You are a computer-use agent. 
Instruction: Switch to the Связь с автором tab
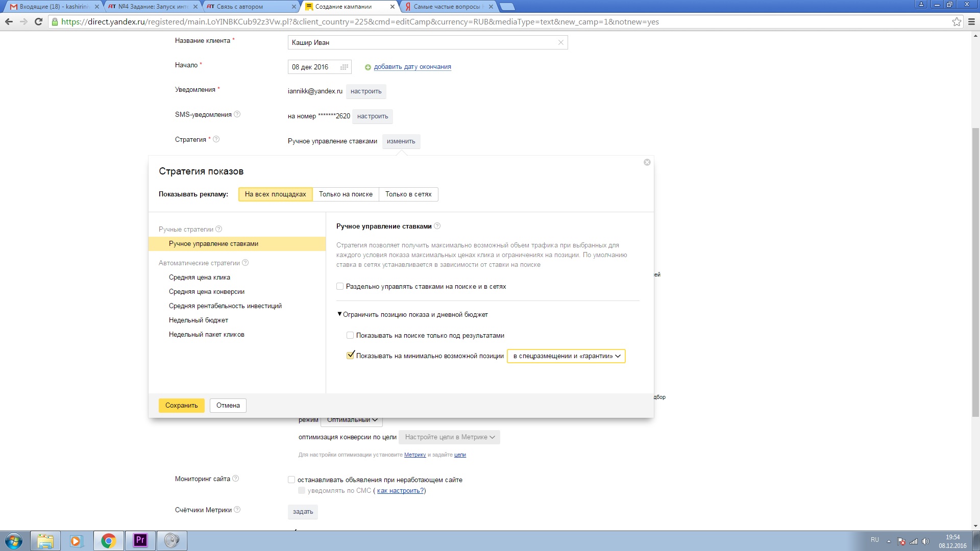(x=250, y=7)
